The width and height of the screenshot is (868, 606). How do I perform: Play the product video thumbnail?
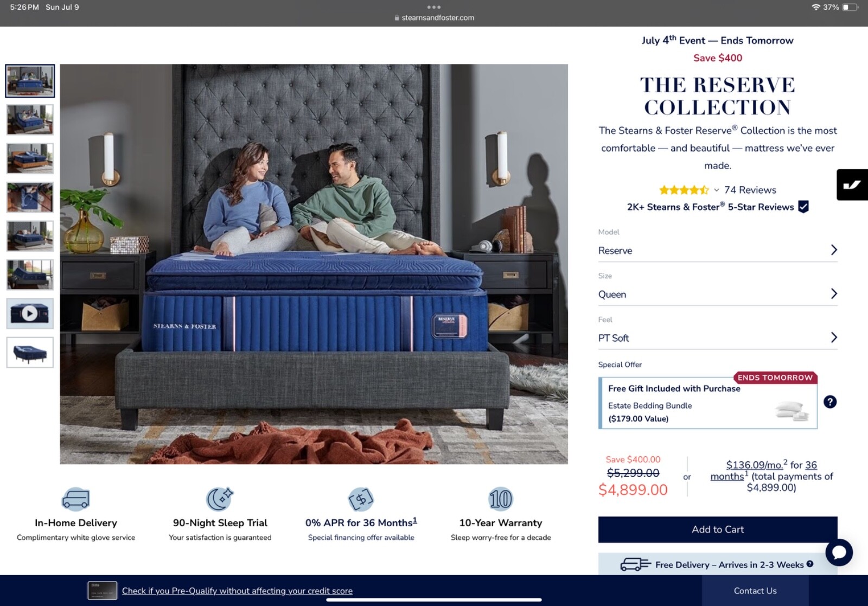pyautogui.click(x=30, y=314)
